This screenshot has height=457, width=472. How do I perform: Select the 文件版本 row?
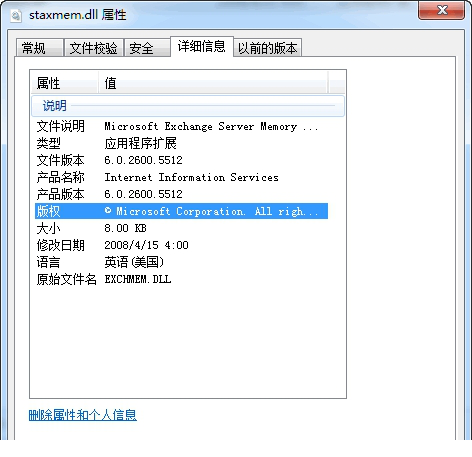[x=181, y=160]
